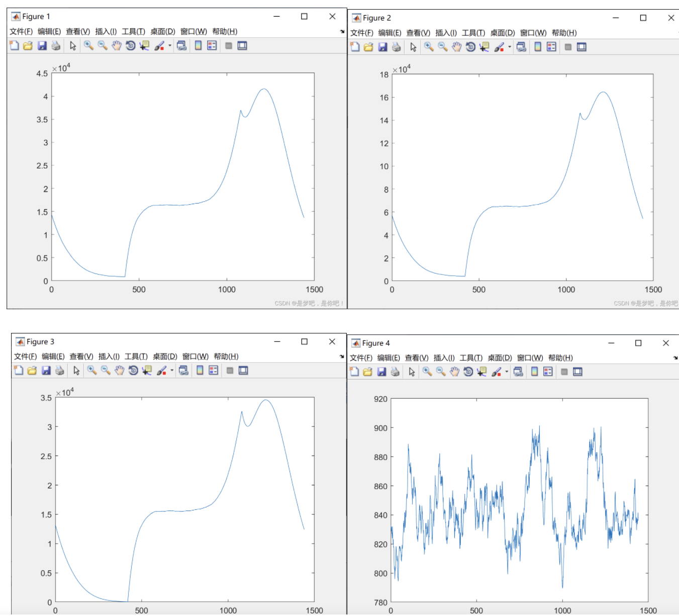The image size is (679, 616).
Task: Dock Figure 4 using menu bar arrow
Action: [x=675, y=358]
